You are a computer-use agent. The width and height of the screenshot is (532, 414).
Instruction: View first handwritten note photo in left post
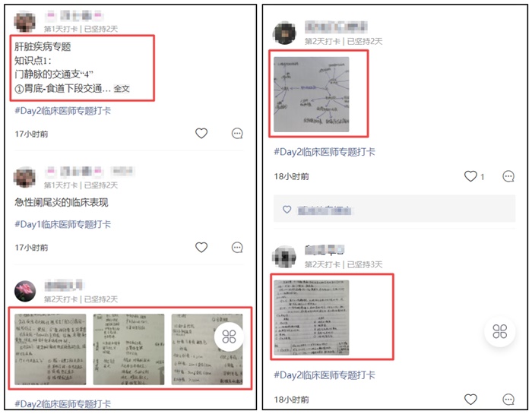click(50, 349)
